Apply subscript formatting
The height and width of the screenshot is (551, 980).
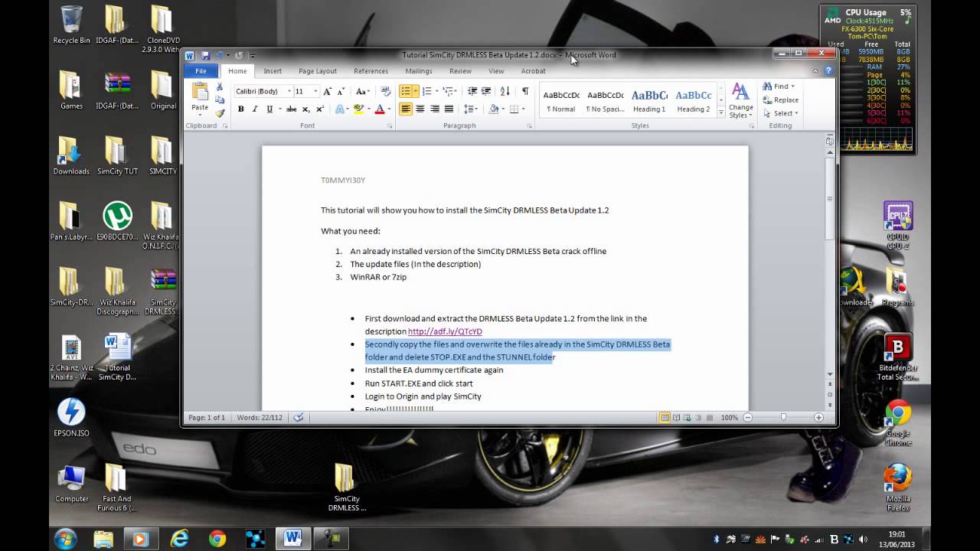[x=305, y=109]
